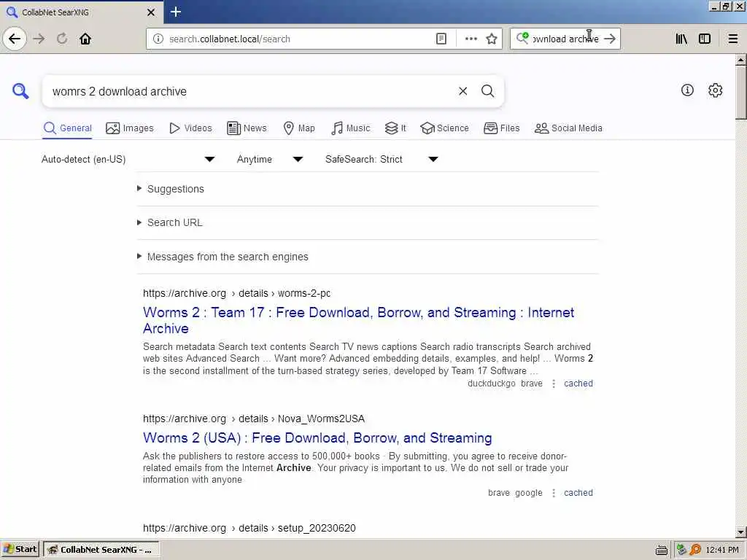Switch to the Social Media category tab
Image resolution: width=747 pixels, height=560 pixels.
click(x=568, y=128)
